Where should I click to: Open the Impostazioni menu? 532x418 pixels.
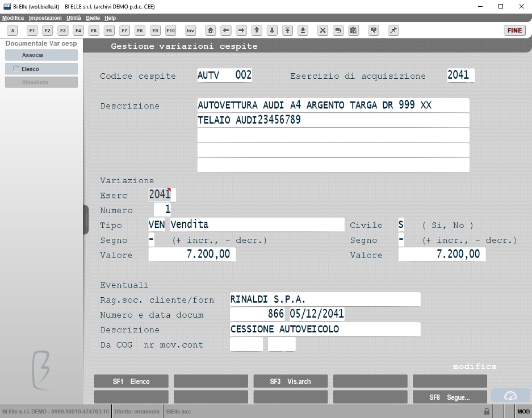45,18
